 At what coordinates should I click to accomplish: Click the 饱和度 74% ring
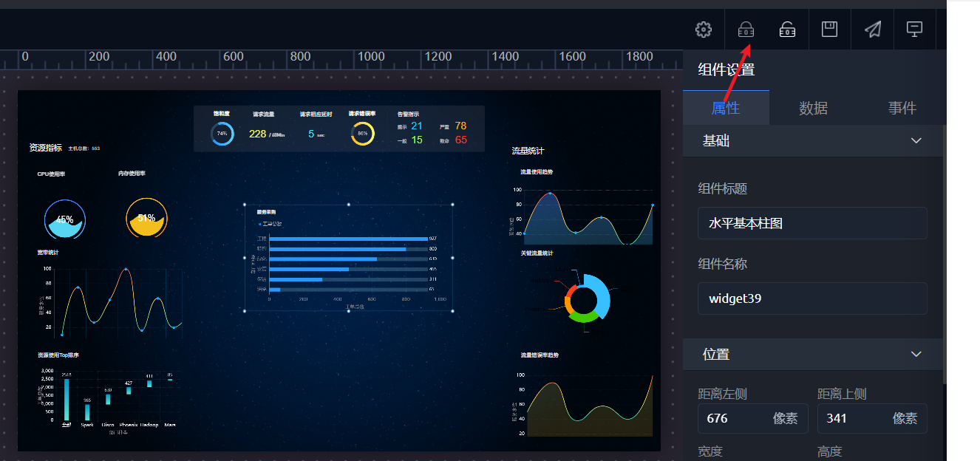[222, 134]
